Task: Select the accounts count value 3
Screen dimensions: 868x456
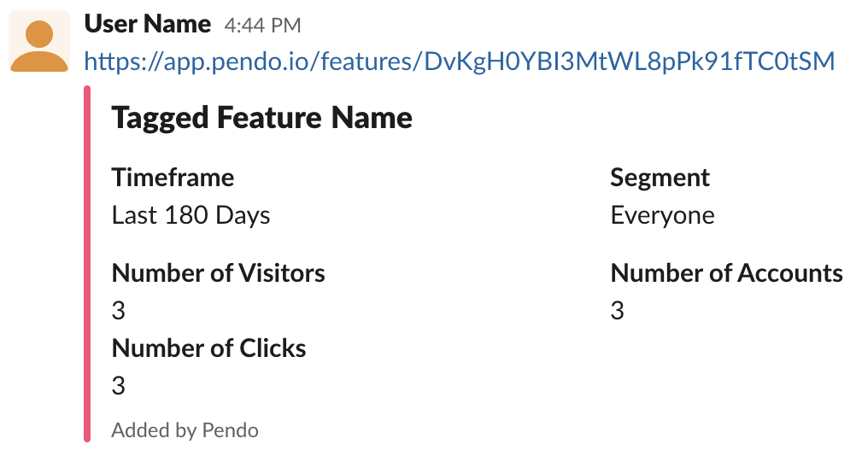Action: pos(617,311)
